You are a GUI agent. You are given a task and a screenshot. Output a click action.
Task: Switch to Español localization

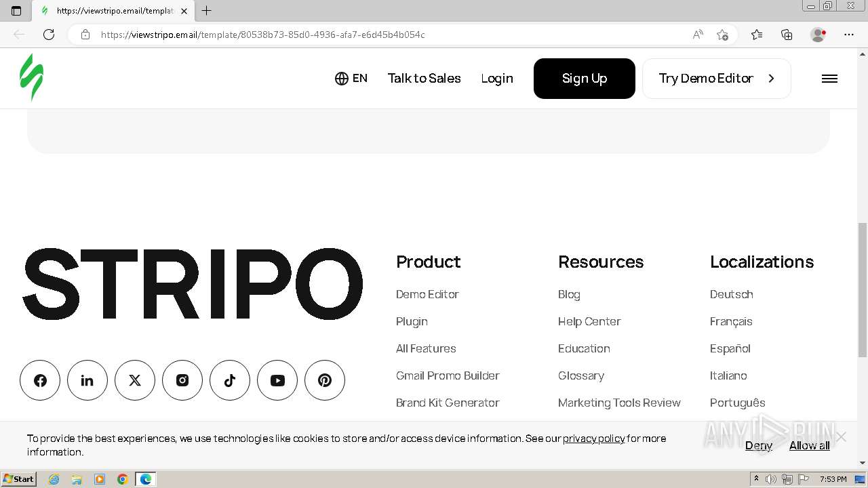click(x=730, y=348)
